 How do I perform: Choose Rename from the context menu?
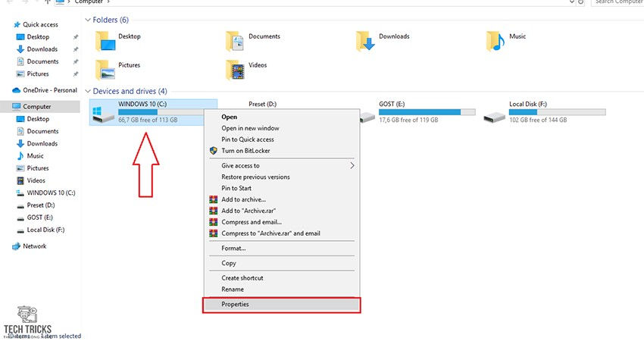233,289
